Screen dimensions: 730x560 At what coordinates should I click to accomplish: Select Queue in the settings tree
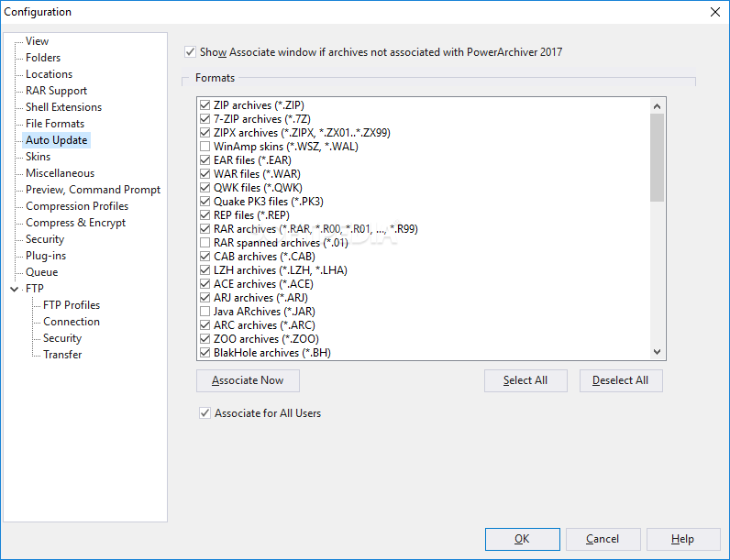tap(41, 272)
